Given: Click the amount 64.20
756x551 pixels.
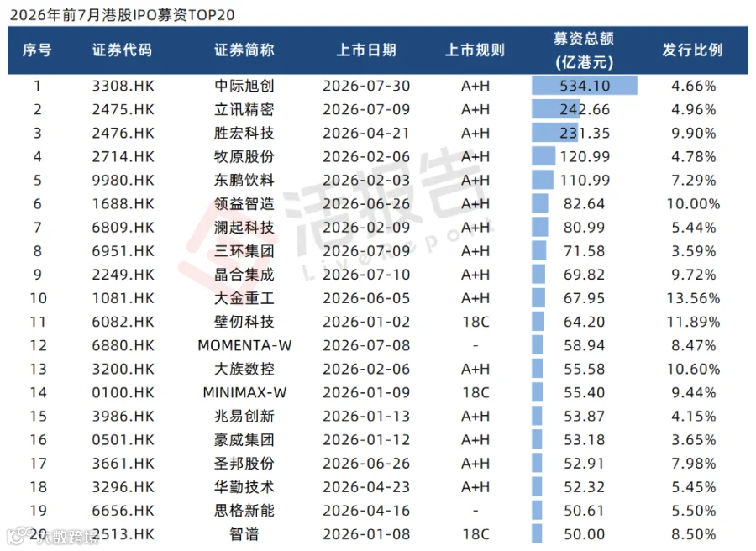Looking at the screenshot, I should (585, 322).
